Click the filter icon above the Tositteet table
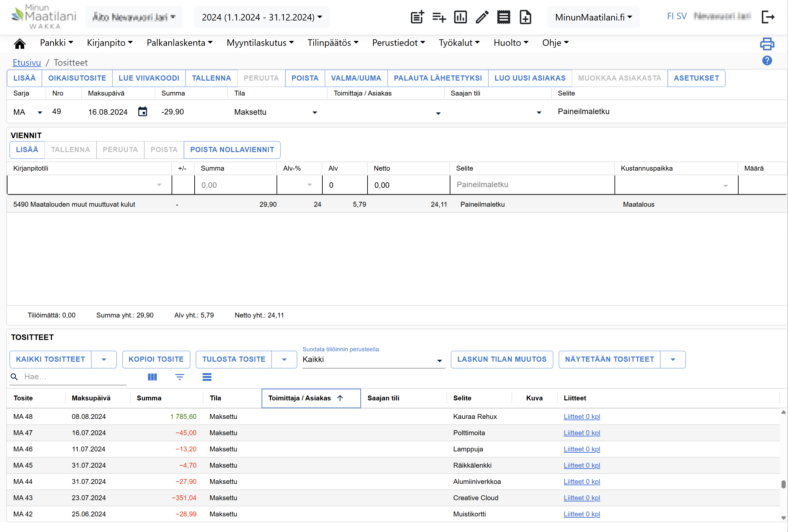Image resolution: width=788 pixels, height=532 pixels. [x=179, y=377]
